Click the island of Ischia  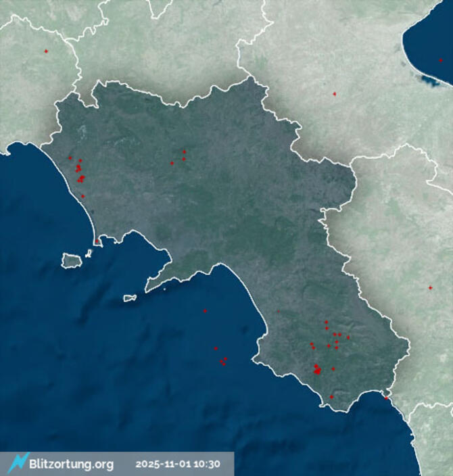click(x=72, y=260)
